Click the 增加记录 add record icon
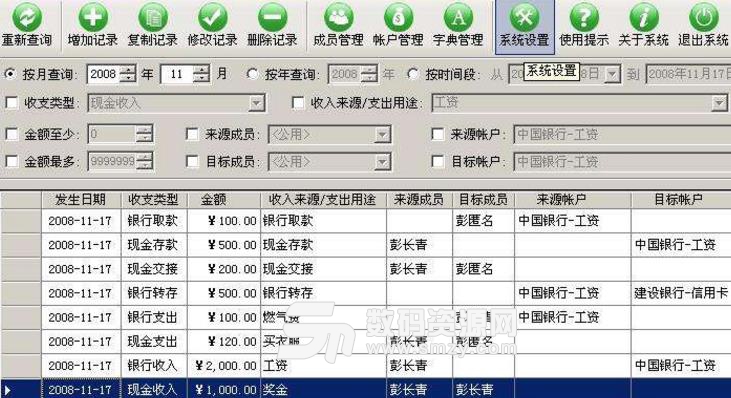731x398 pixels. click(93, 18)
